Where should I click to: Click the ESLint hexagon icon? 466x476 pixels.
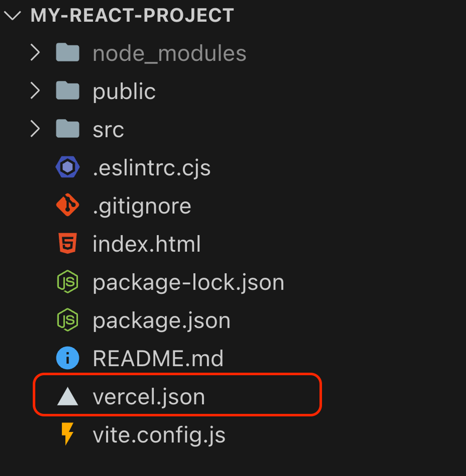pos(68,167)
